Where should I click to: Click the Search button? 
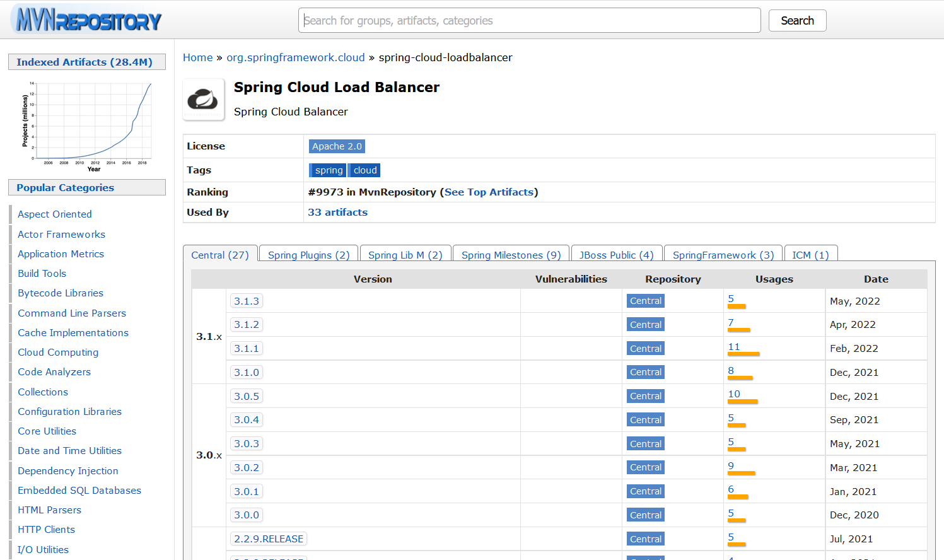(x=797, y=20)
